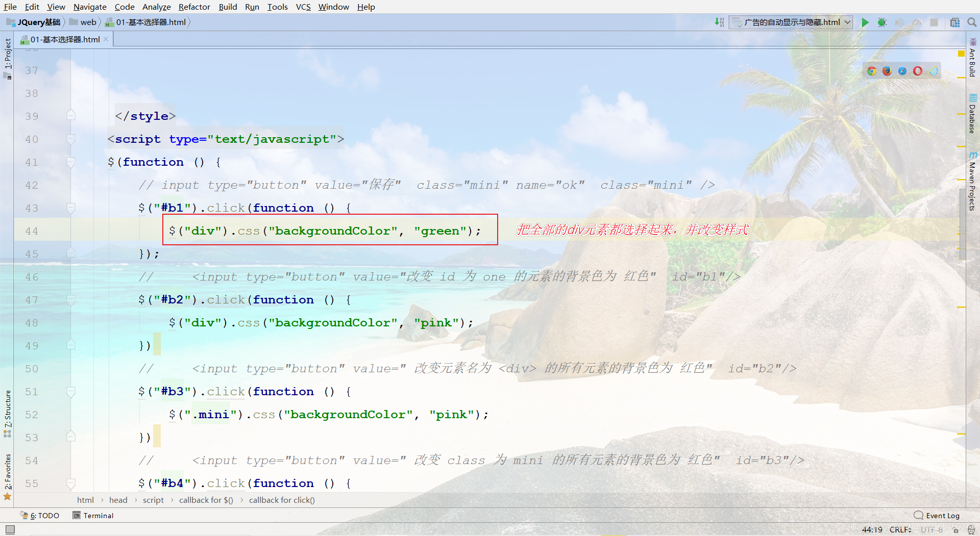Collapse code fold arrow at line 41

71,161
